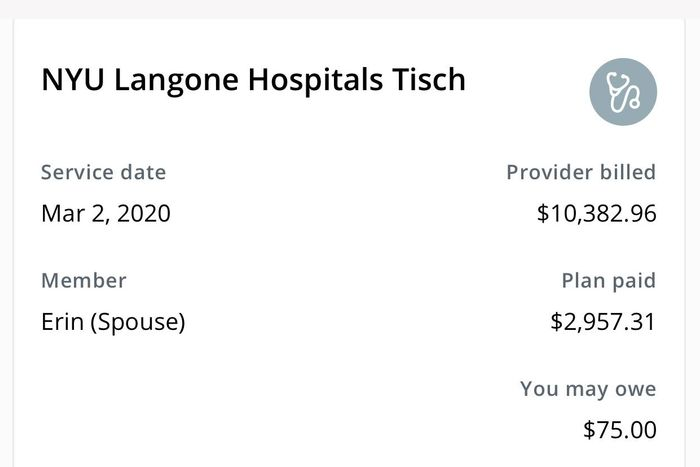Viewport: 700px width, 467px height.
Task: Click the $10,382.96 billed amount
Action: pyautogui.click(x=596, y=213)
